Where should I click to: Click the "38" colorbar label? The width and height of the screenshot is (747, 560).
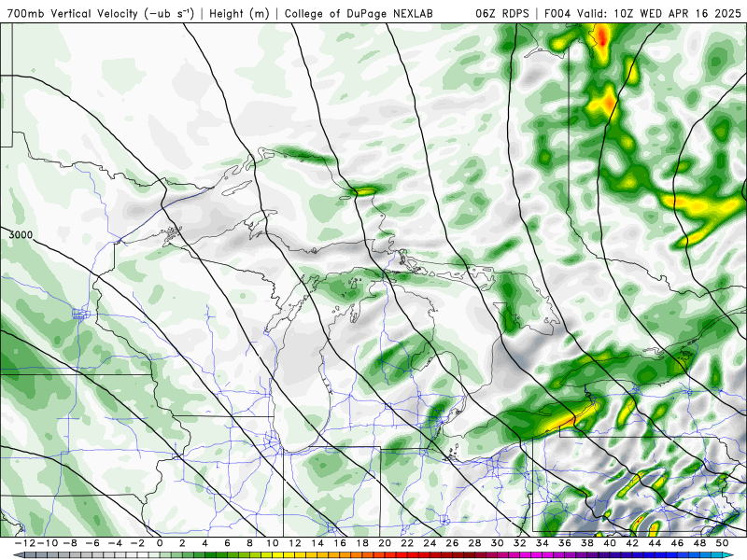(587, 543)
